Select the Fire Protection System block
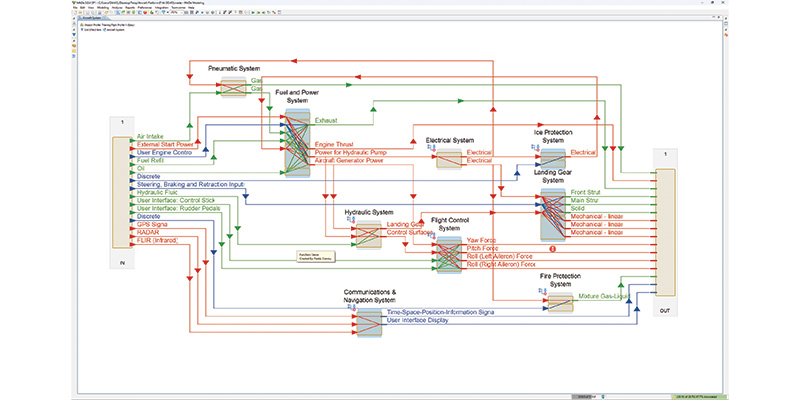800x400 pixels. pyautogui.click(x=560, y=303)
